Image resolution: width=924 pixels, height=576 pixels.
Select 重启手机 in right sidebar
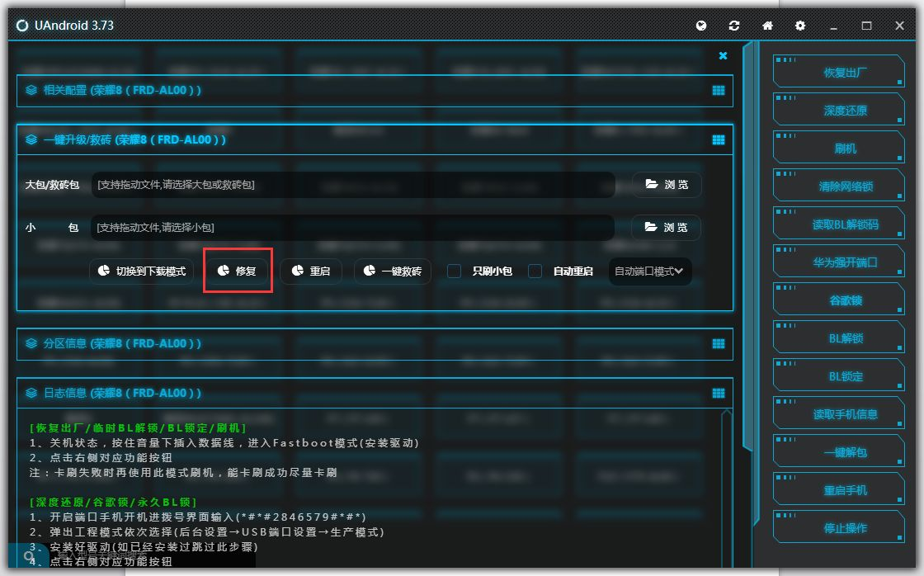839,489
